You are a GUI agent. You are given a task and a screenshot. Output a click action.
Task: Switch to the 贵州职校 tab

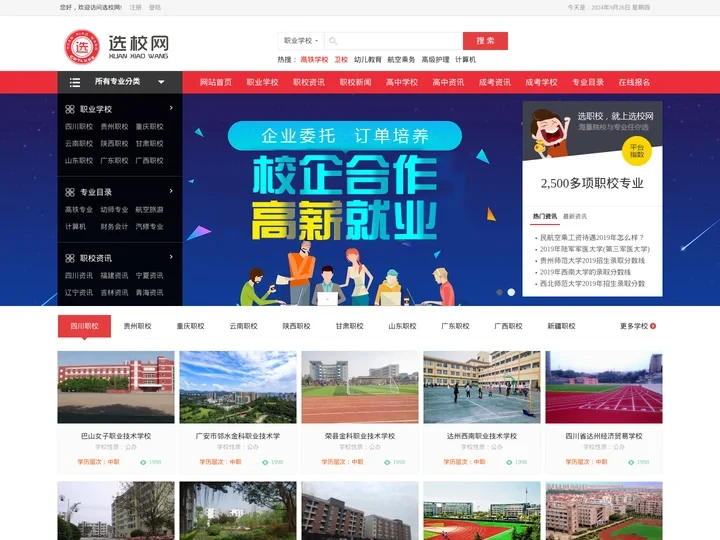pos(137,326)
